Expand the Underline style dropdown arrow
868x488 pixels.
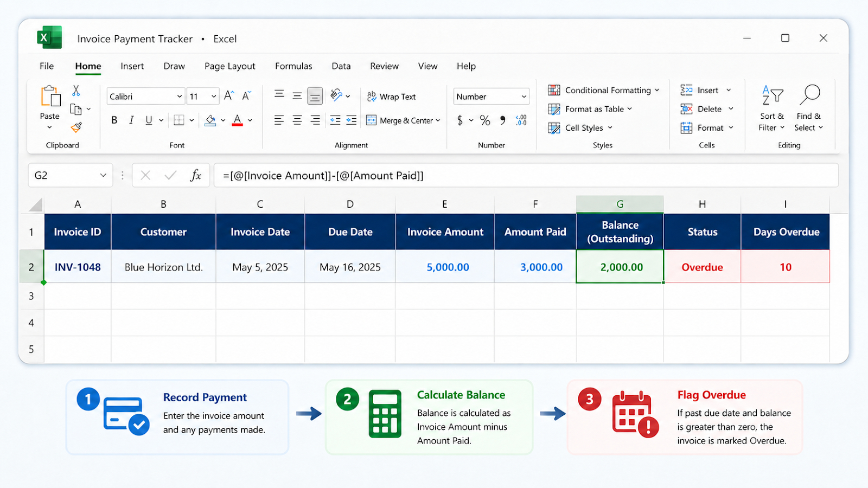click(x=161, y=120)
